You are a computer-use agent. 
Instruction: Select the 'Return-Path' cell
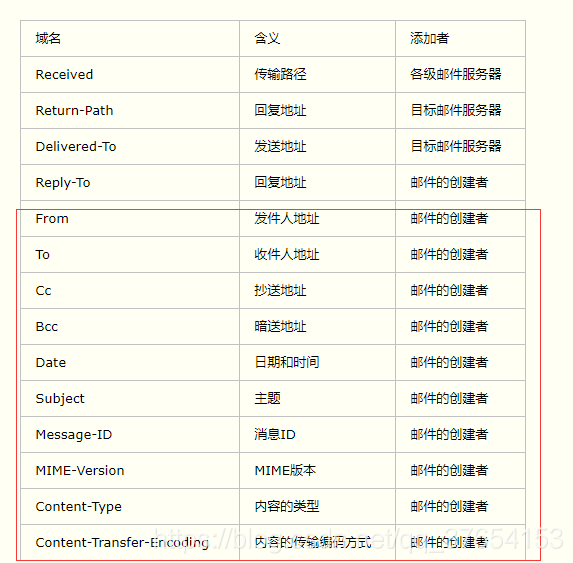(130, 110)
